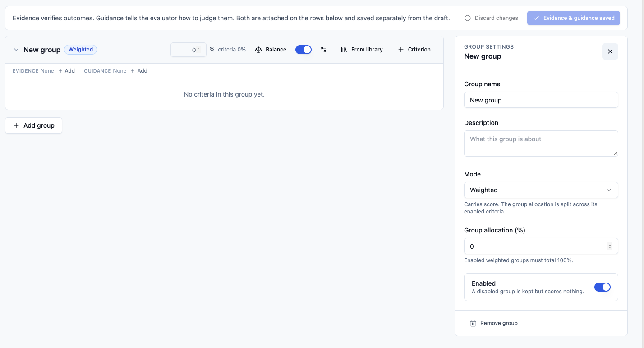Click plus icon next to Criterion
The width and height of the screenshot is (644, 348).
401,50
